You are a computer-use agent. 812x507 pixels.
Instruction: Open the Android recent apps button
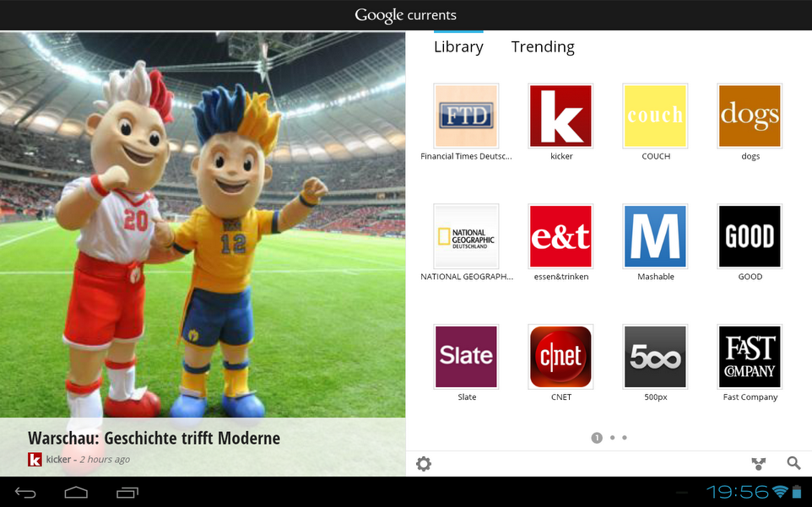coord(127,493)
